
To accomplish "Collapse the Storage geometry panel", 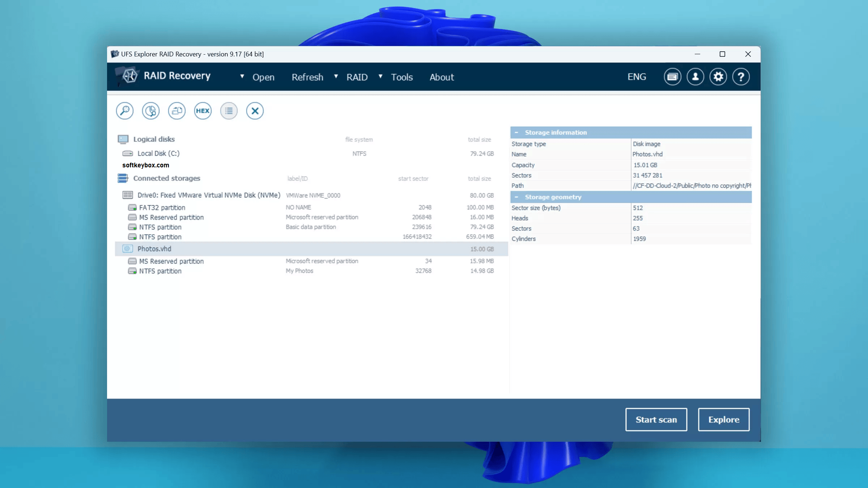I will [517, 197].
